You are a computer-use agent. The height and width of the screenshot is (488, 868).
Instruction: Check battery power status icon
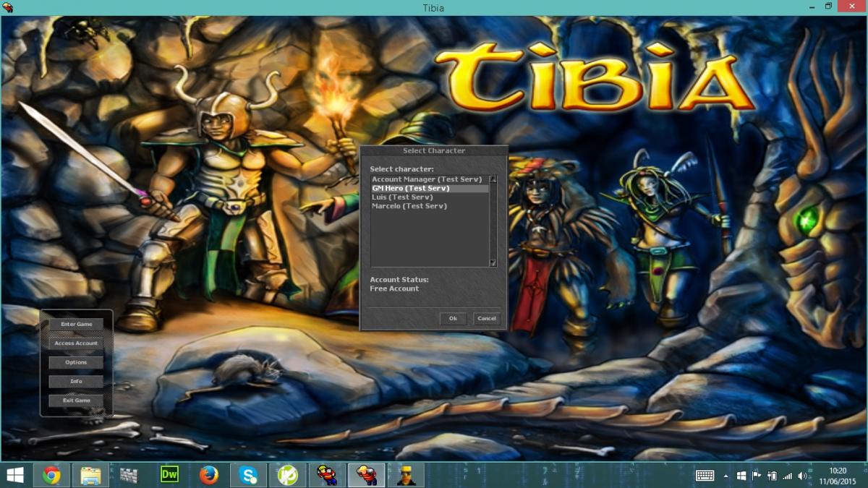click(772, 476)
